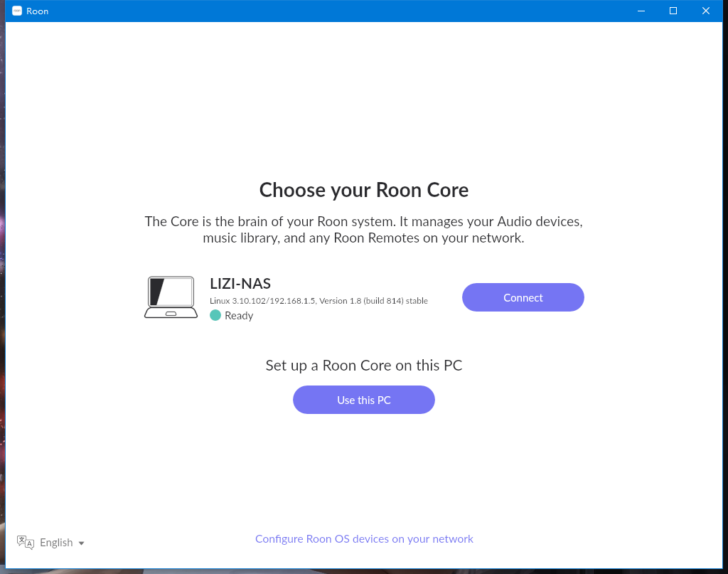Viewport: 728px width, 574px height.
Task: Minimize the Roon window
Action: [x=641, y=11]
